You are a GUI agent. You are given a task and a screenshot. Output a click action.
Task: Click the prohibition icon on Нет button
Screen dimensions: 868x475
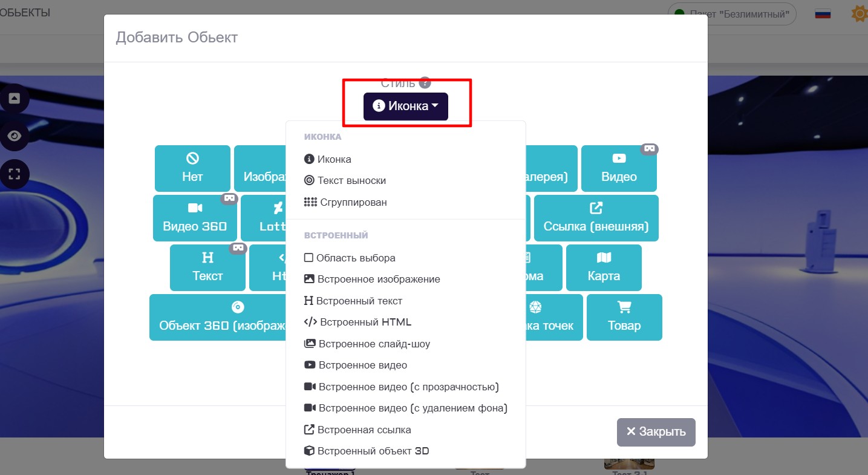192,159
